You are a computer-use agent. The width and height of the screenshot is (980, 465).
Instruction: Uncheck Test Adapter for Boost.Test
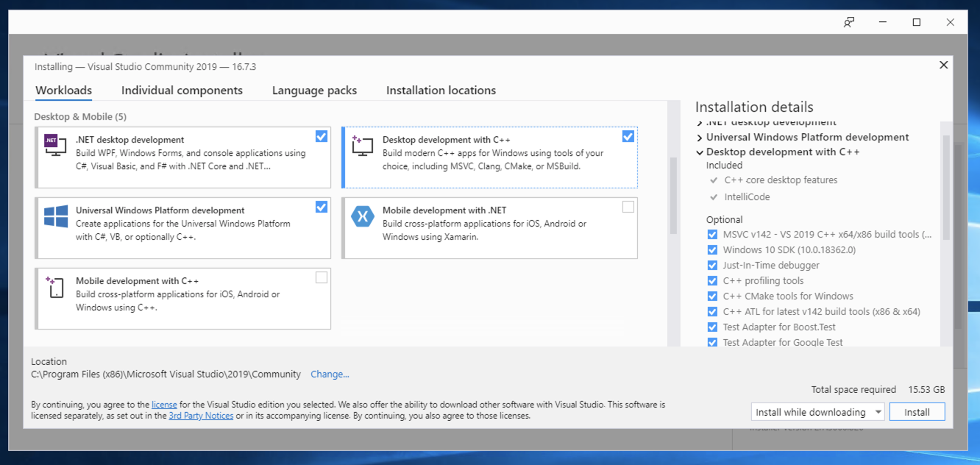tap(712, 327)
